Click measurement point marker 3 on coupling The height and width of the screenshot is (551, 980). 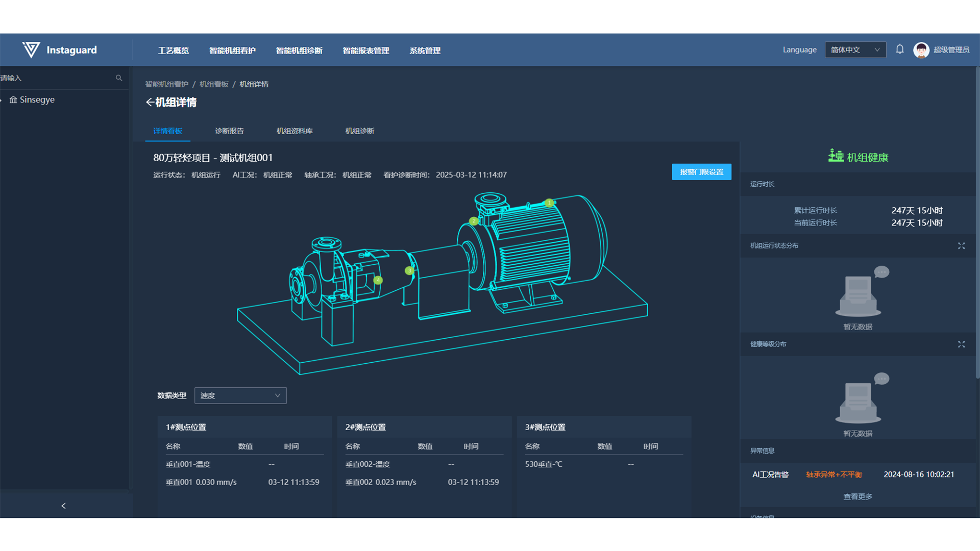pyautogui.click(x=409, y=270)
